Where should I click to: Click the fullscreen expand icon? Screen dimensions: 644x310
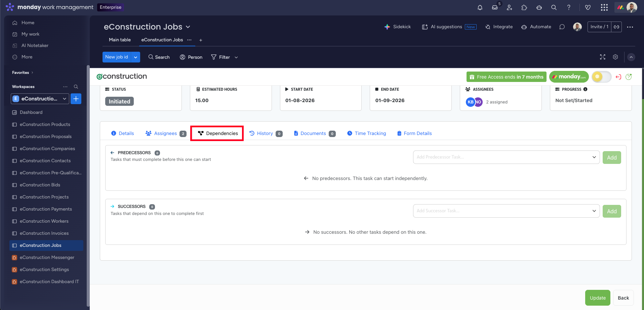(x=602, y=57)
